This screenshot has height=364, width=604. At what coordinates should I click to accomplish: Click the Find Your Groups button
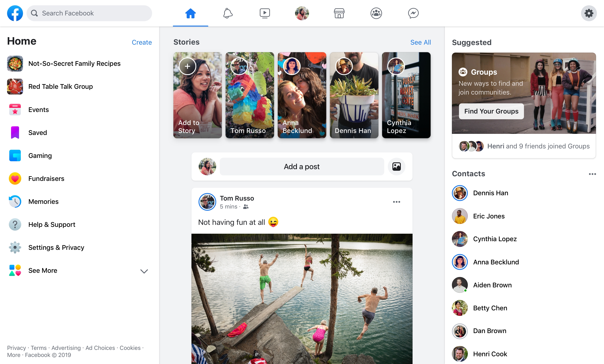pyautogui.click(x=492, y=112)
